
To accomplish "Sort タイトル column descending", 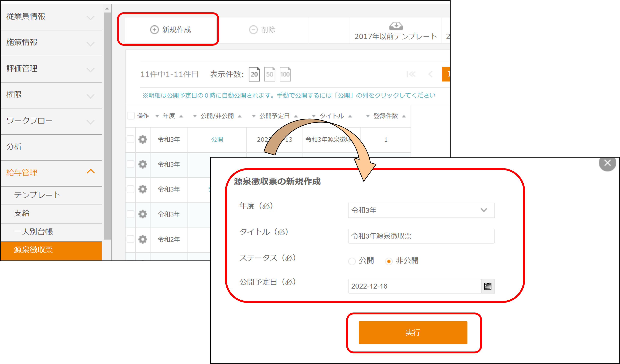I will click(314, 116).
